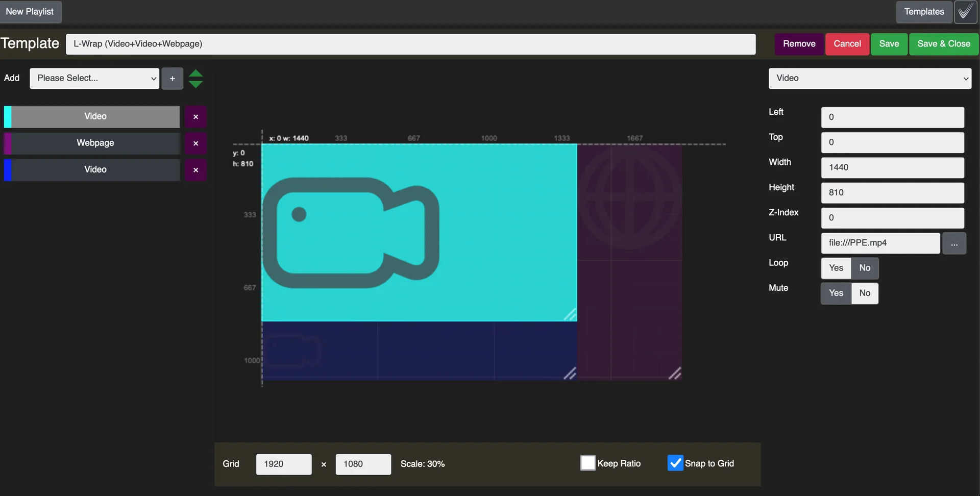
Task: Set Mute to Yes
Action: pos(836,293)
